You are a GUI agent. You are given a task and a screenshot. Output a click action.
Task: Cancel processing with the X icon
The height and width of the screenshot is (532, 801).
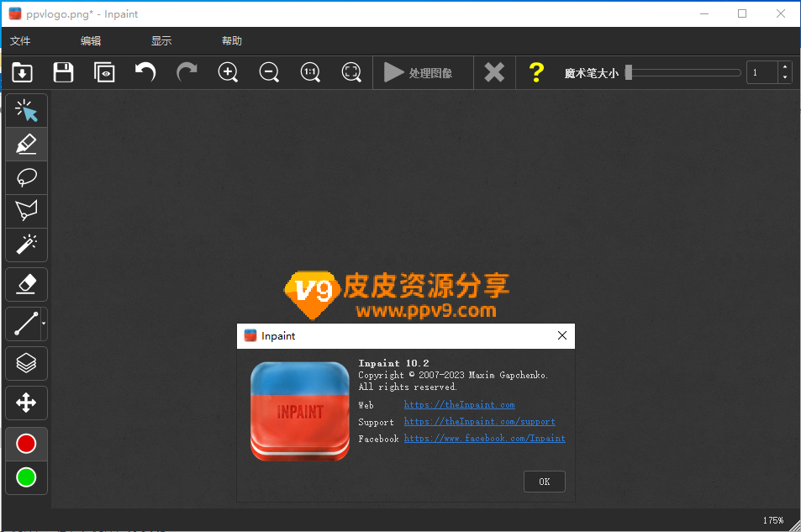pos(494,72)
